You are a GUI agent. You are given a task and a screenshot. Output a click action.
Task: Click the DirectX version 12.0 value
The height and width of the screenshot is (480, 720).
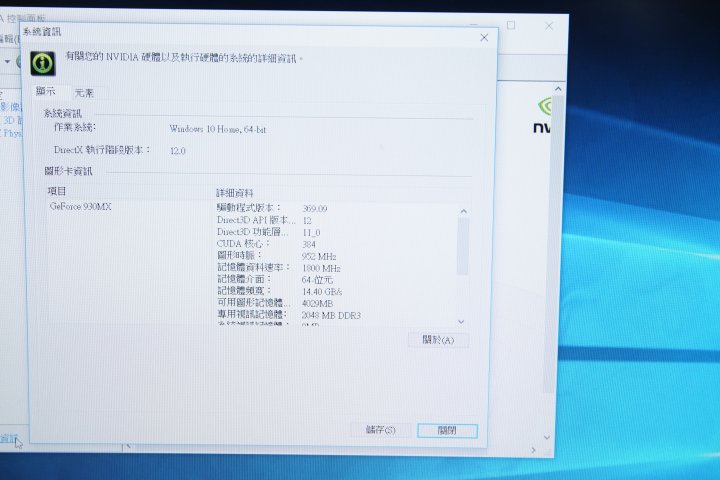pyautogui.click(x=178, y=151)
